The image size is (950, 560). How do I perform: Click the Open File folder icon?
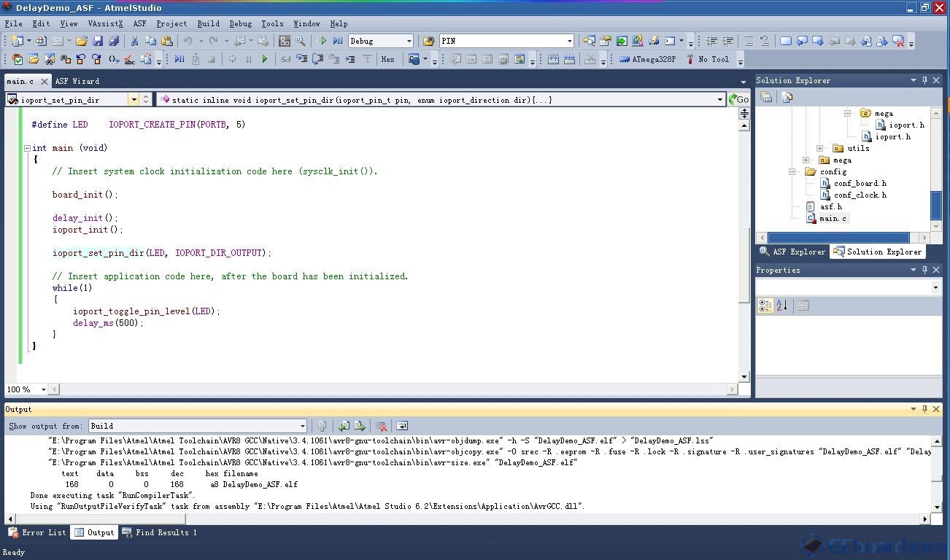[82, 41]
